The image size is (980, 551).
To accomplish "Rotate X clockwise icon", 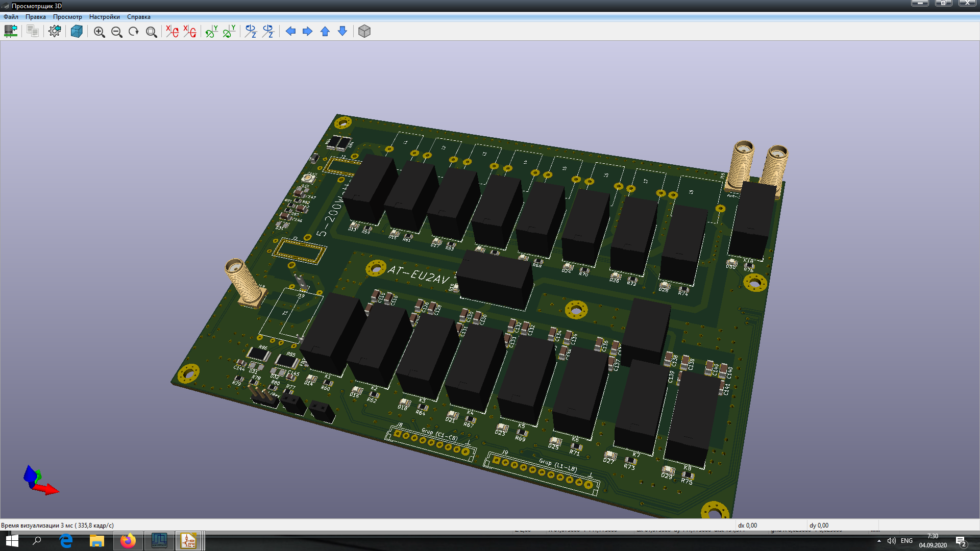I will coord(173,31).
